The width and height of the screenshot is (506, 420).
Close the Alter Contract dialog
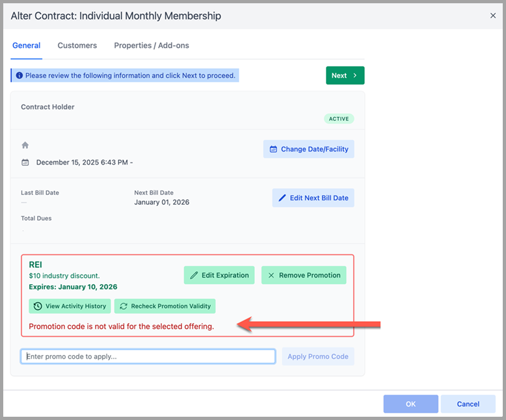493,16
